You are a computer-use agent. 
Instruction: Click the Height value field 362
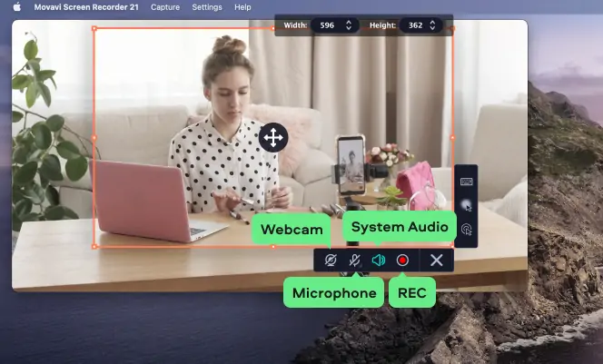tap(416, 25)
